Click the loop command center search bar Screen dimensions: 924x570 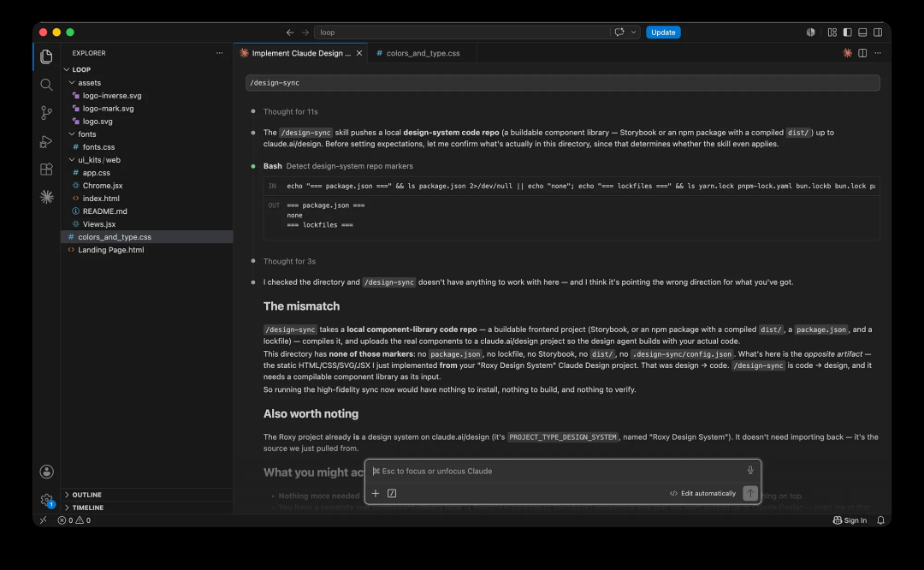pyautogui.click(x=463, y=33)
